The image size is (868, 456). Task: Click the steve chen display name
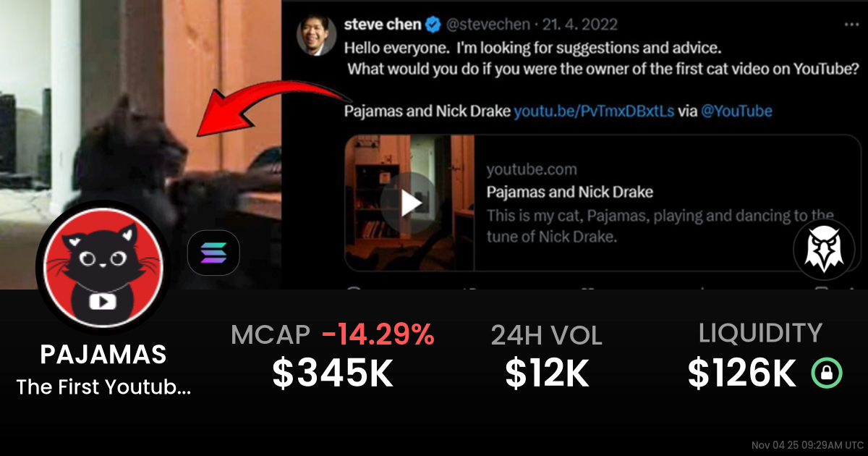[383, 25]
